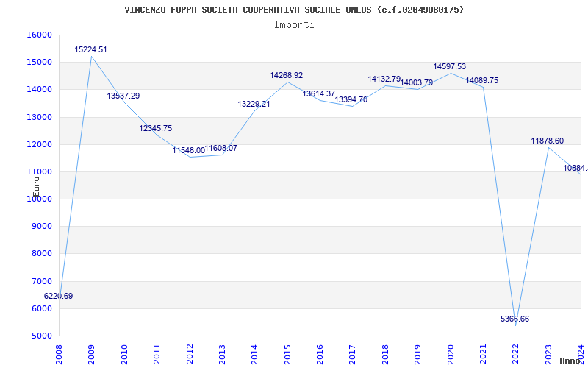Click the 13537.29 value label
The width and height of the screenshot is (588, 368).
click(123, 96)
